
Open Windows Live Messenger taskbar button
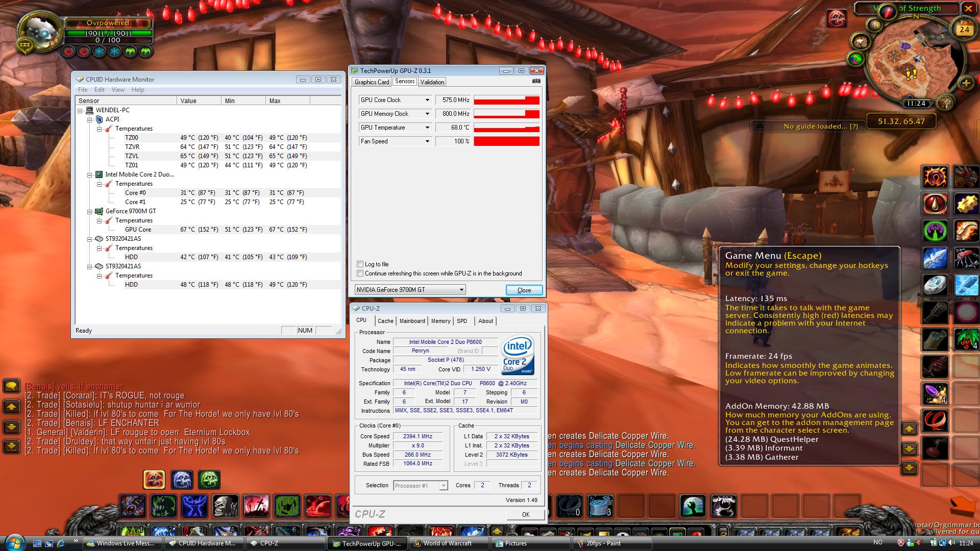coord(122,543)
